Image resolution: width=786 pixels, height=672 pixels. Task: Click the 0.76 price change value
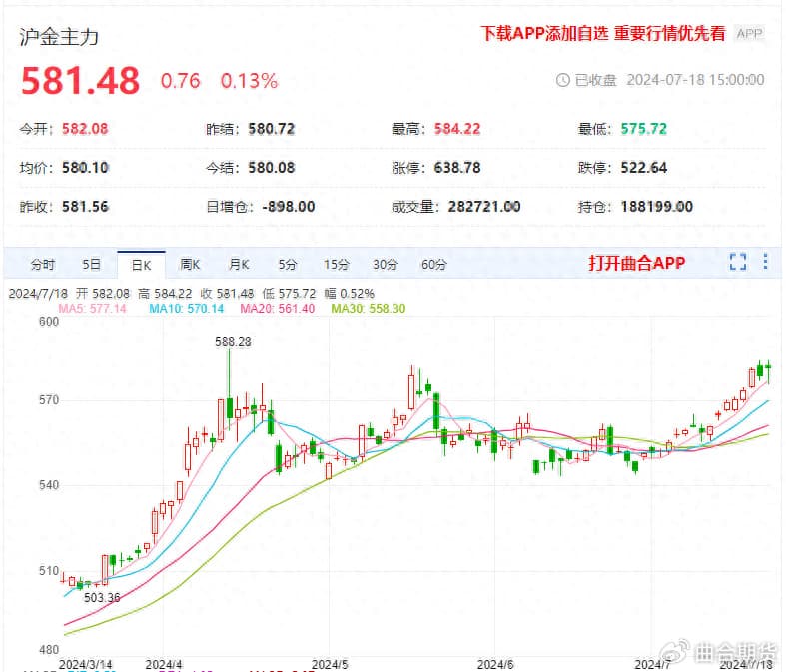pos(181,81)
